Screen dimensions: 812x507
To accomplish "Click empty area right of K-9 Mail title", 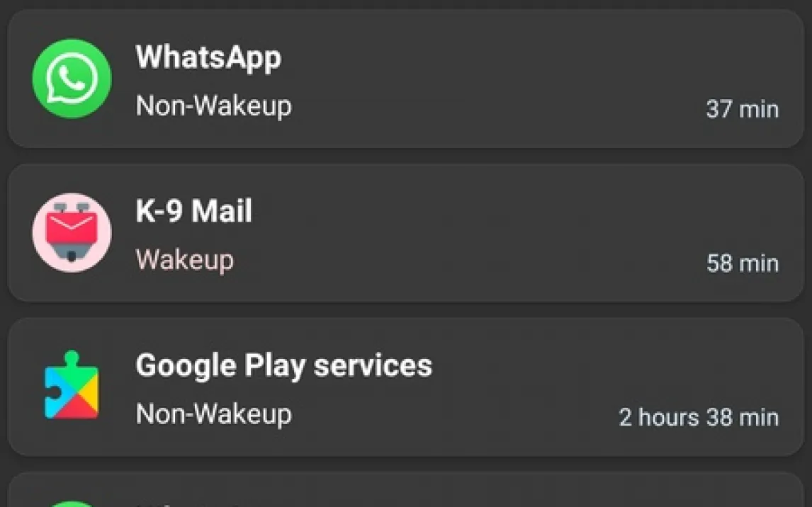I will (518, 211).
